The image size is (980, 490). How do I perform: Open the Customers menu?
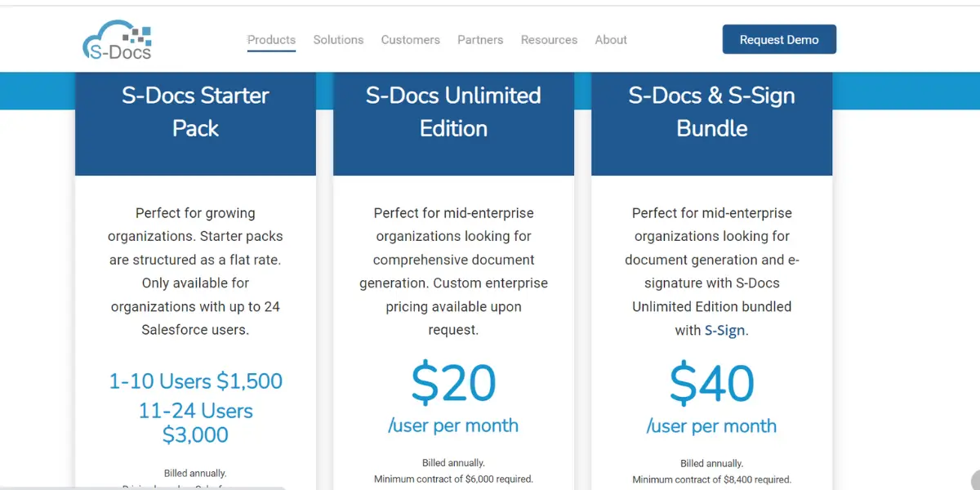pos(410,39)
